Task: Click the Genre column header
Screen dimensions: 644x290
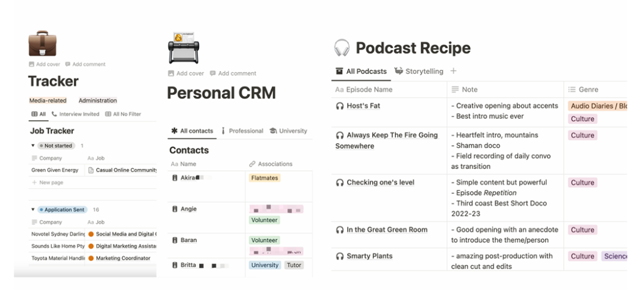Action: coord(583,90)
